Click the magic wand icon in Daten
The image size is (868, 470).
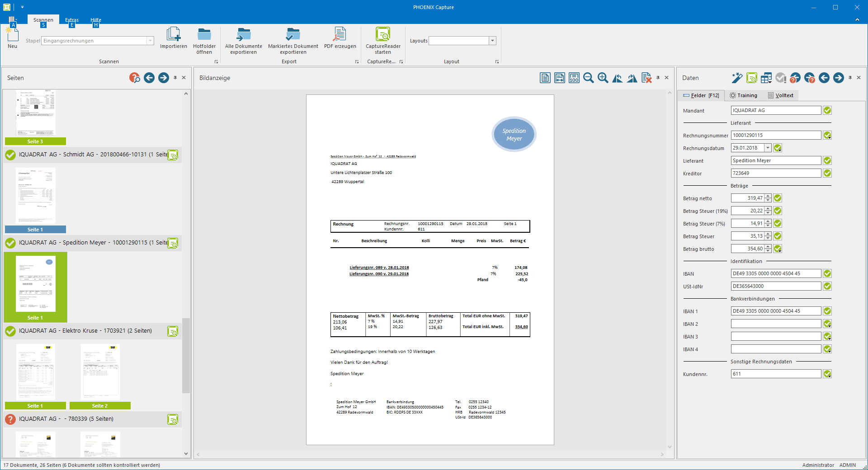(x=737, y=78)
